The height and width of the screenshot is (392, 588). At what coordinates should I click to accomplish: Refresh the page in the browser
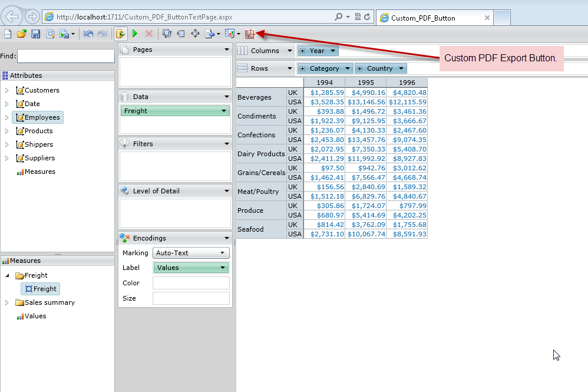[367, 17]
